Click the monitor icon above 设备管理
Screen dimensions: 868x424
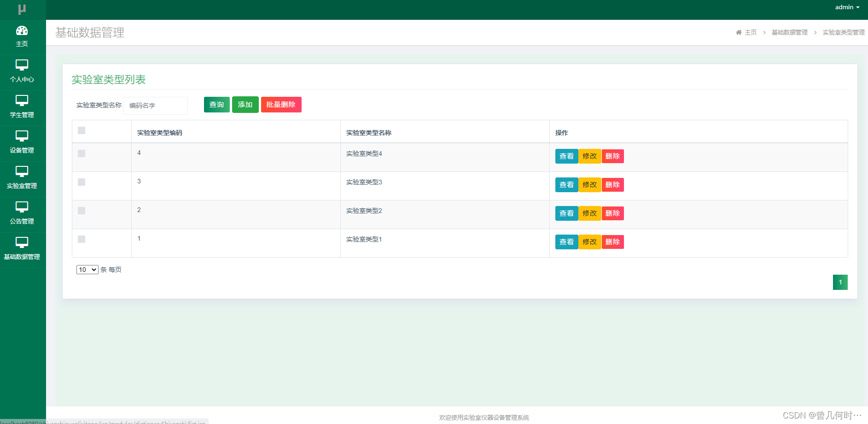point(22,136)
